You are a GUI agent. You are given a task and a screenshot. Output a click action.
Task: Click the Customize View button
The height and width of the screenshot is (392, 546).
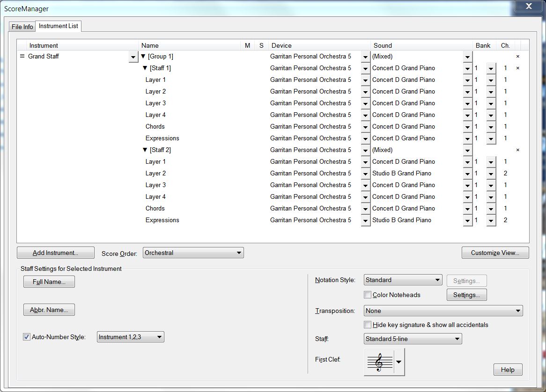495,253
